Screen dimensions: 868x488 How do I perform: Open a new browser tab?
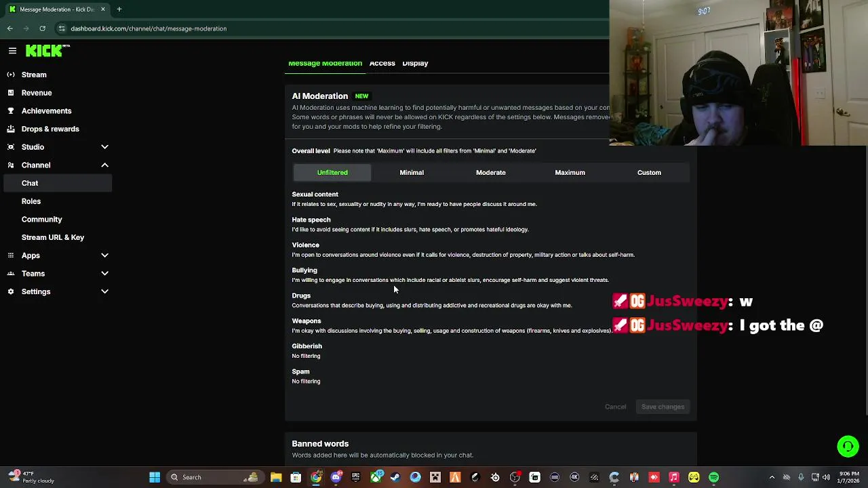(x=119, y=9)
